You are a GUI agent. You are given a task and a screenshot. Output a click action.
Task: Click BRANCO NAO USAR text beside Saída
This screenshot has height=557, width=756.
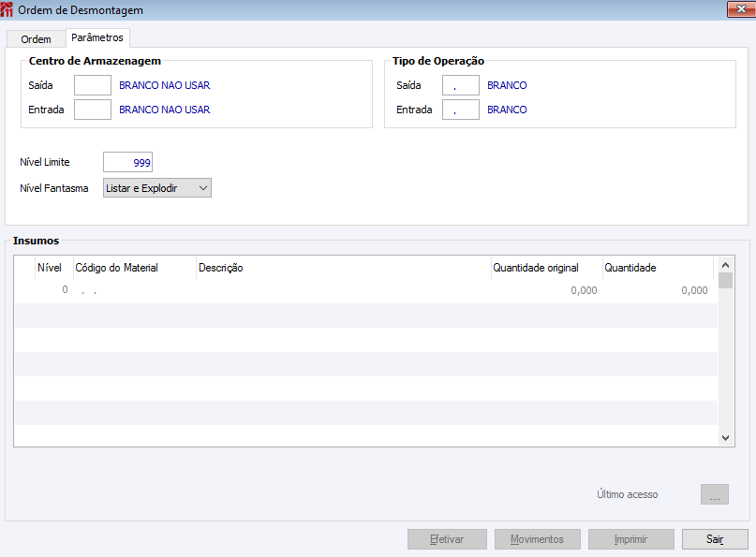(x=165, y=85)
